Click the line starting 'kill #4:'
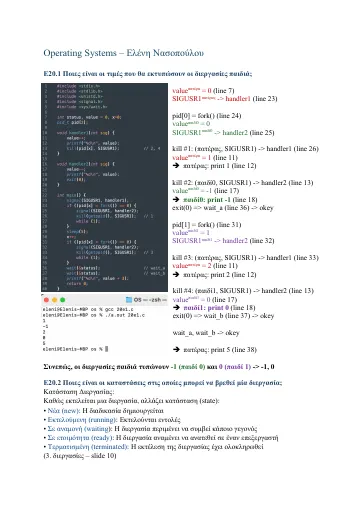 click(243, 291)
